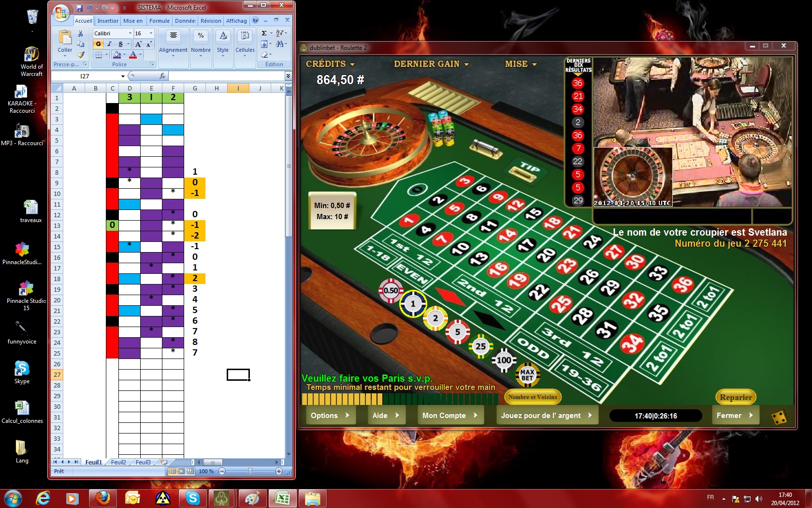Click the Excel Office button
The height and width of the screenshot is (508, 812).
pyautogui.click(x=61, y=13)
